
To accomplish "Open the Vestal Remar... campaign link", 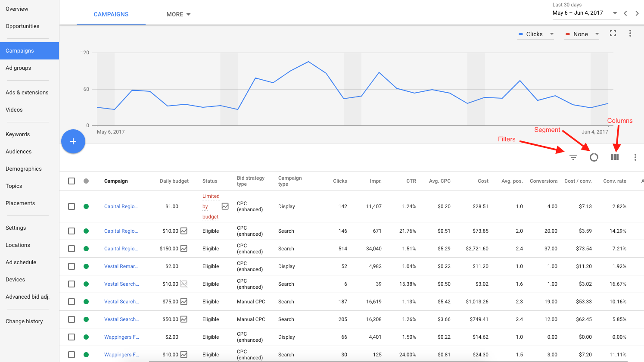I will pyautogui.click(x=121, y=266).
